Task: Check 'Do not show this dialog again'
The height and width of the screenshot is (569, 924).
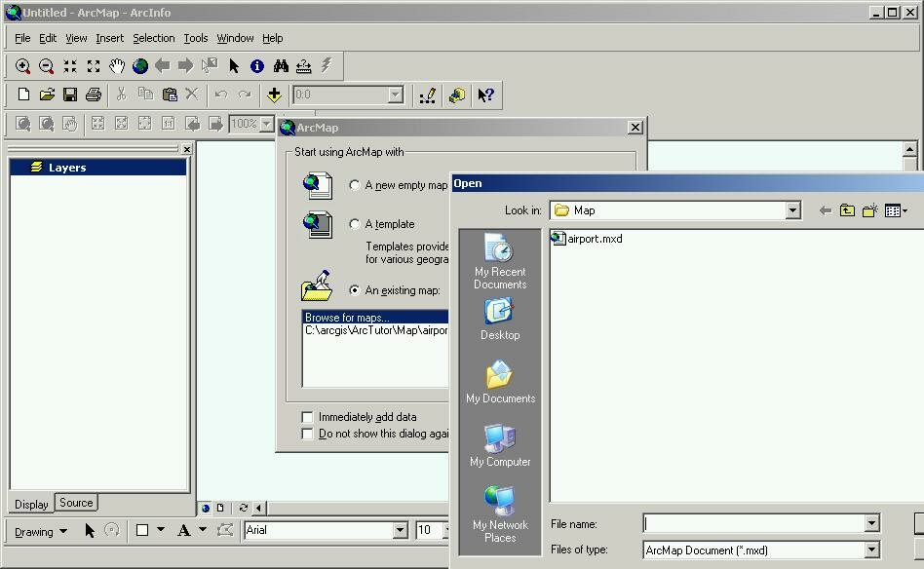Action: [x=307, y=434]
